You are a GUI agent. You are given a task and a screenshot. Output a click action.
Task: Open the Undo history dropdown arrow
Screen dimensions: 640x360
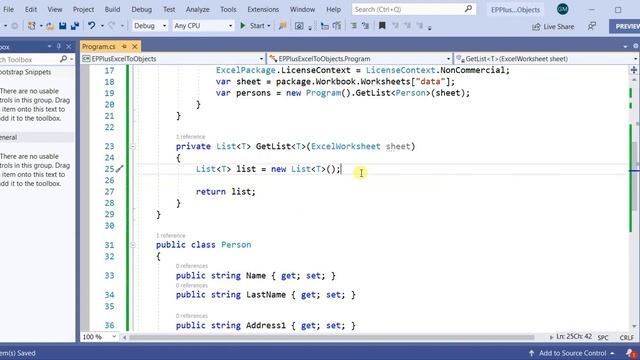click(102, 26)
